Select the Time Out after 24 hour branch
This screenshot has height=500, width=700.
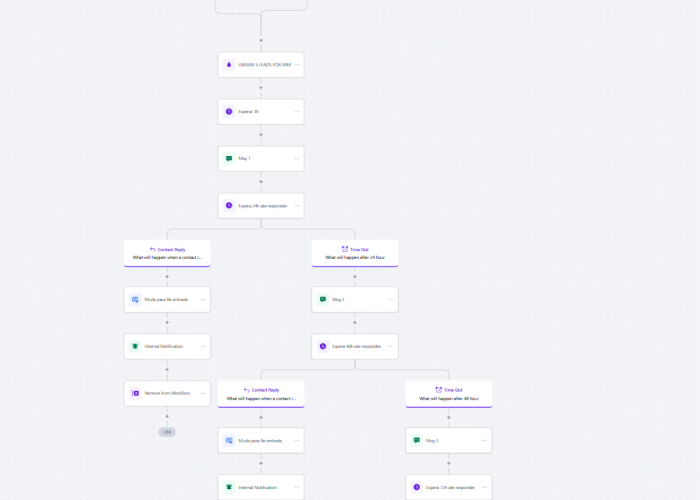pos(355,253)
